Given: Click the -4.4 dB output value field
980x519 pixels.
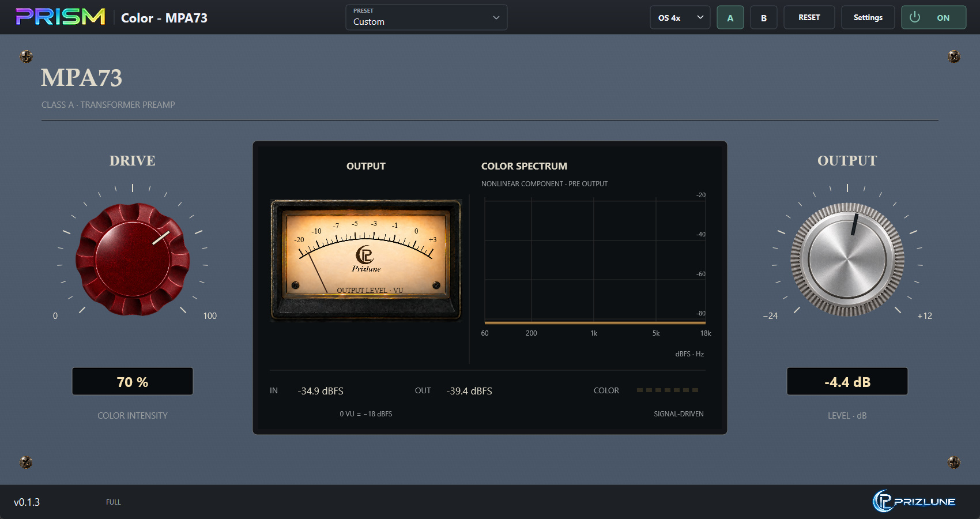Looking at the screenshot, I should (x=847, y=381).
